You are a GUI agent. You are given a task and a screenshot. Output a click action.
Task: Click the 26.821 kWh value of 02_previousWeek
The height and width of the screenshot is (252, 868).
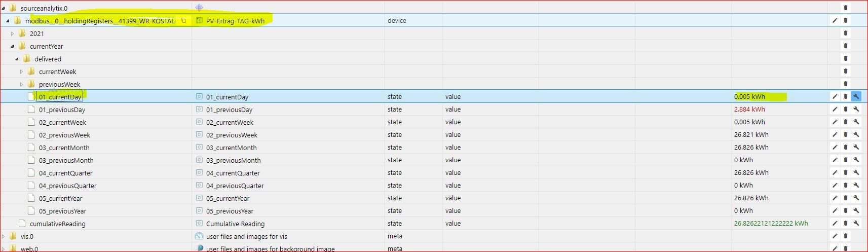(751, 134)
